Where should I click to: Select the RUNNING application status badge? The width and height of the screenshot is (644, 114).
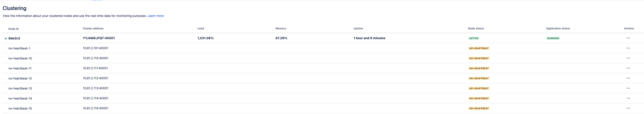[x=553, y=39]
